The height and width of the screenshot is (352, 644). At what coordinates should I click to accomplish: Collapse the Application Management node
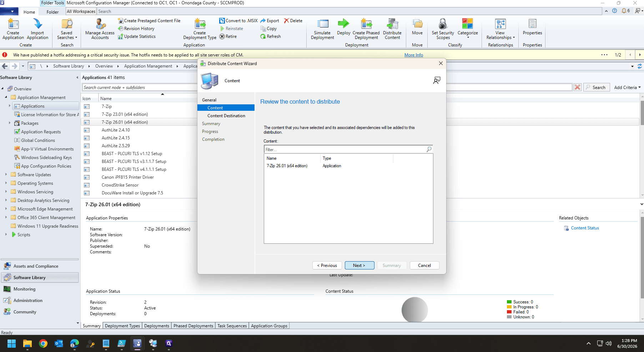pos(6,97)
